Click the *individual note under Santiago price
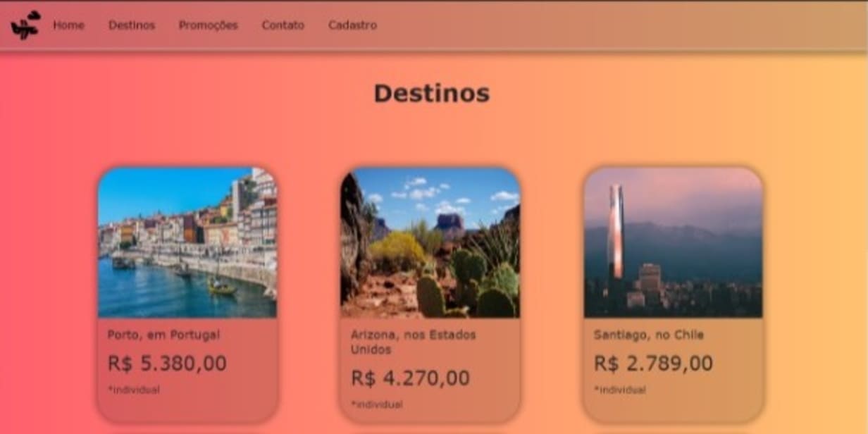The width and height of the screenshot is (868, 434). [619, 390]
